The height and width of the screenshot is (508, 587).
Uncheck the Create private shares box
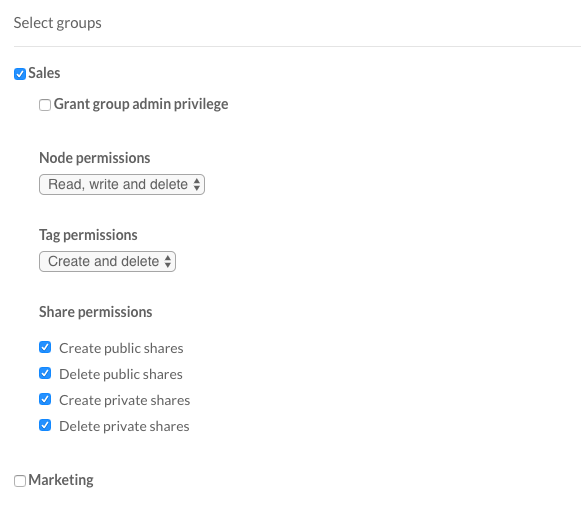pyautogui.click(x=45, y=399)
